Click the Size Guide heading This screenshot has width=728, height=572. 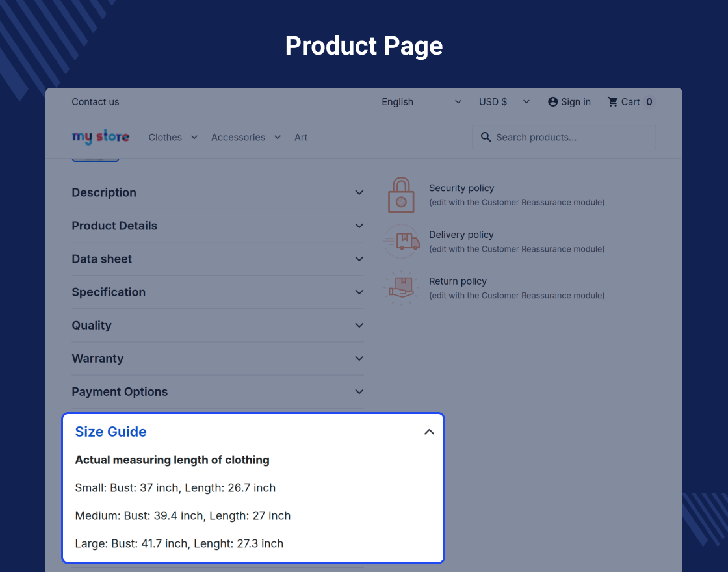point(111,432)
